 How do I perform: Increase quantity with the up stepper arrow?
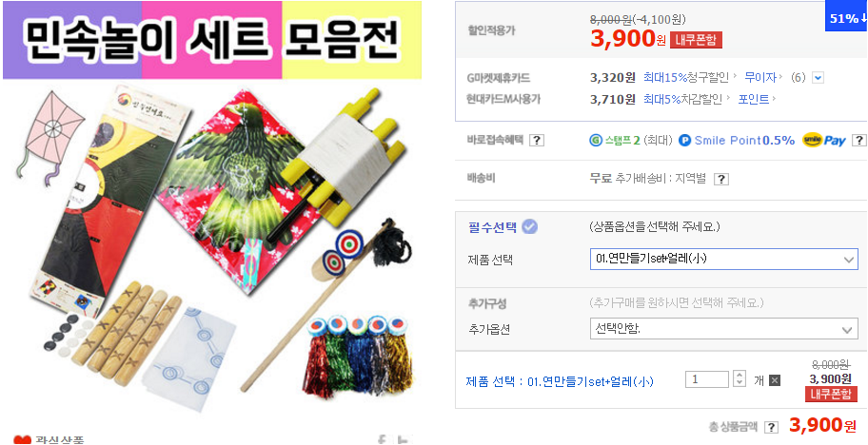tap(739, 376)
